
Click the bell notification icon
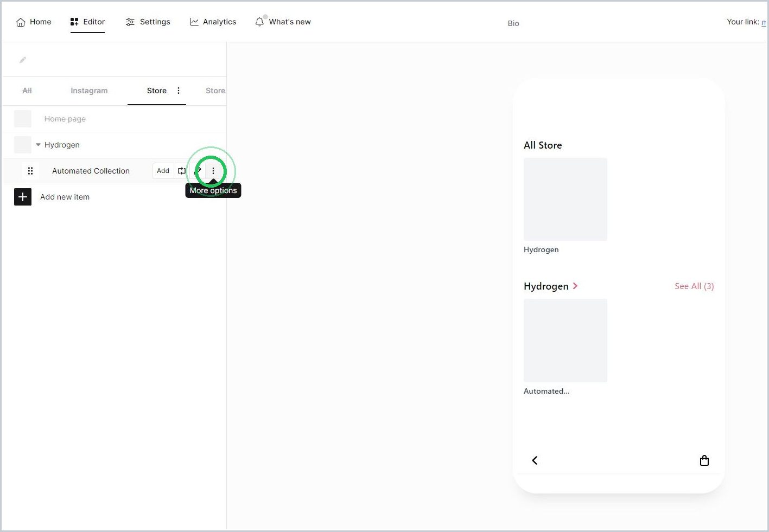tap(259, 22)
